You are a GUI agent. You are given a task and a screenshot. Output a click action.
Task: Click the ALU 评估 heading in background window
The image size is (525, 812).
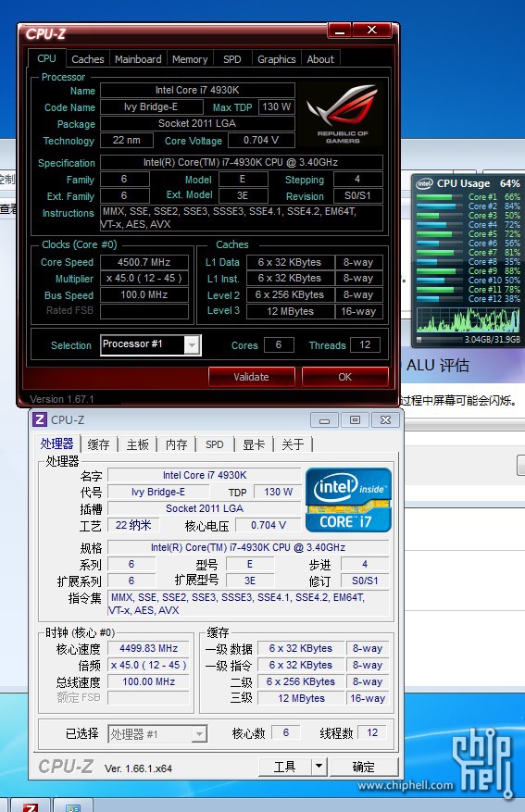coord(437,366)
